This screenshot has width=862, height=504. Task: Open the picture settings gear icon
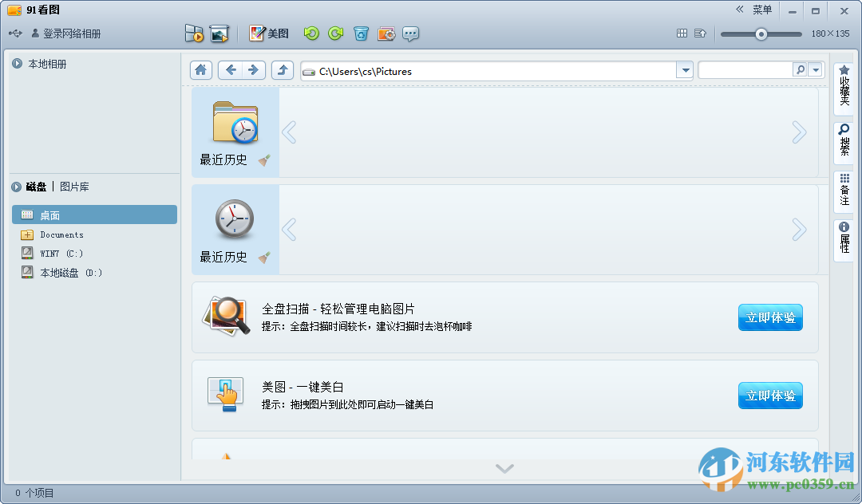click(x=386, y=33)
